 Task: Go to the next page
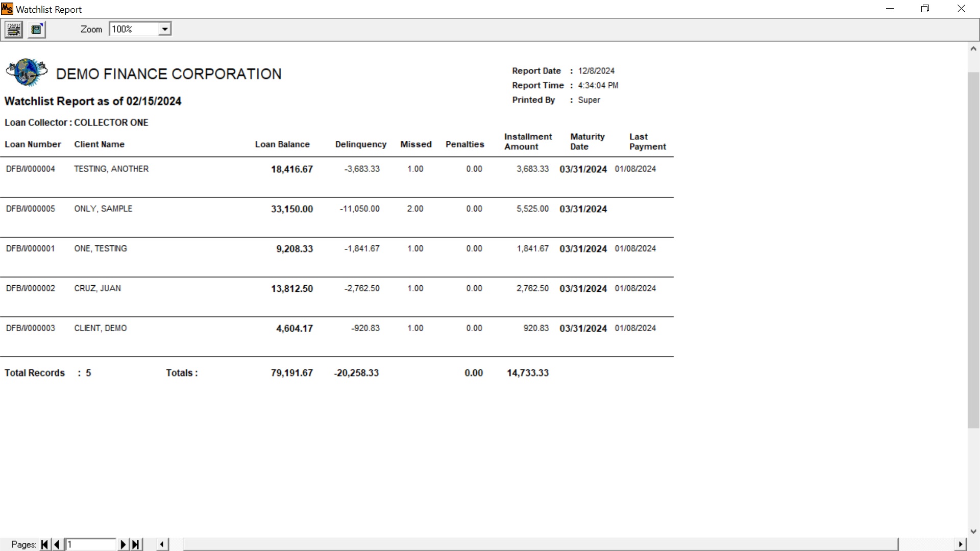[122, 544]
